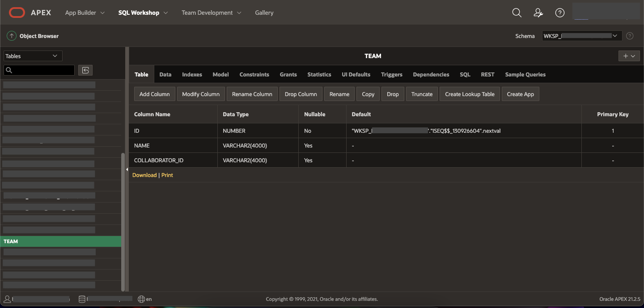Switch to the Constraints tab
644x308 pixels.
254,74
